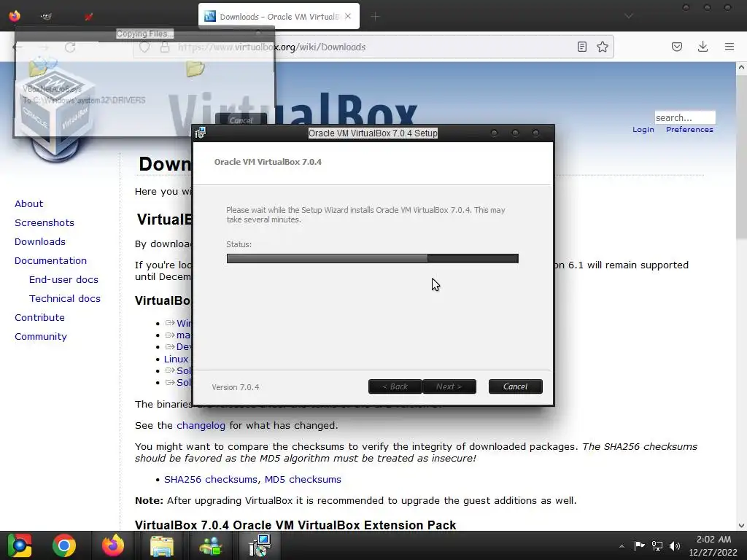Image resolution: width=747 pixels, height=560 pixels.
Task: Open the Login link
Action: click(x=643, y=130)
